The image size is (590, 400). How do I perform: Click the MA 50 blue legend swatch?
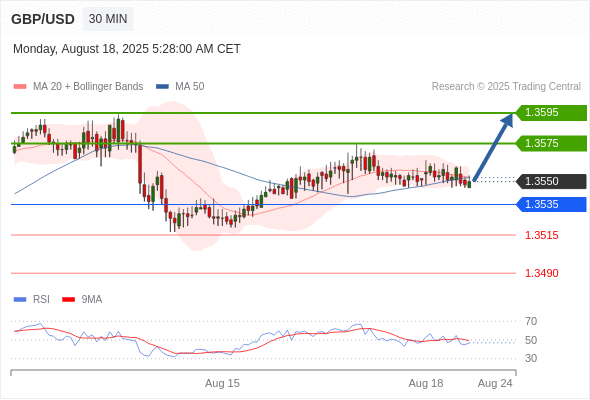(x=163, y=87)
